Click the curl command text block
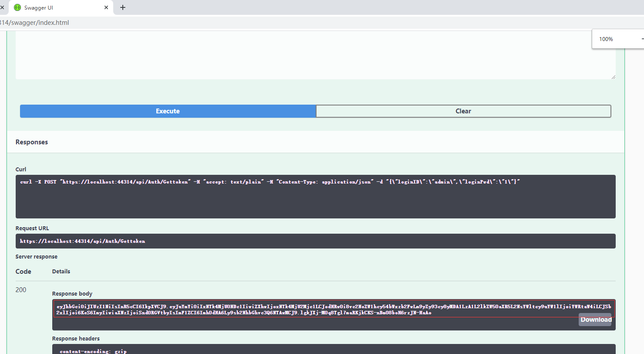Screen dimensions: 644x354 pyautogui.click(x=316, y=197)
